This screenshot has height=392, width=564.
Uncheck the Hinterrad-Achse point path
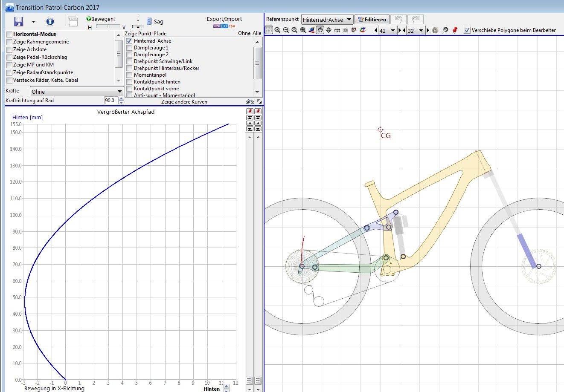point(129,41)
